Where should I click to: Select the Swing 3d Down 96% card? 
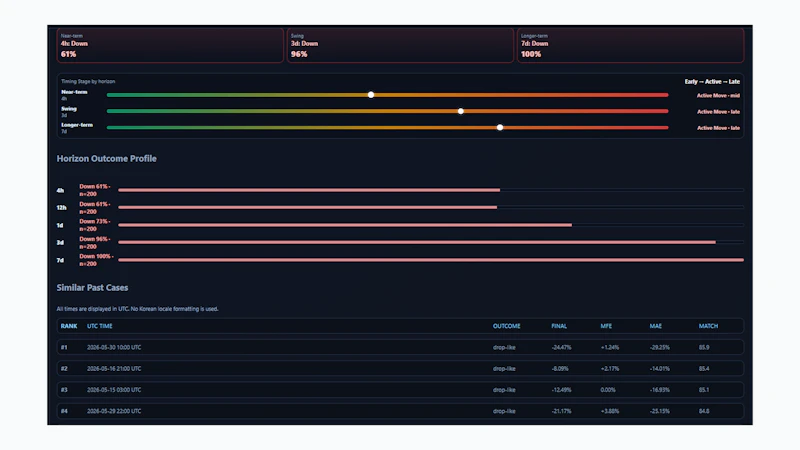400,45
